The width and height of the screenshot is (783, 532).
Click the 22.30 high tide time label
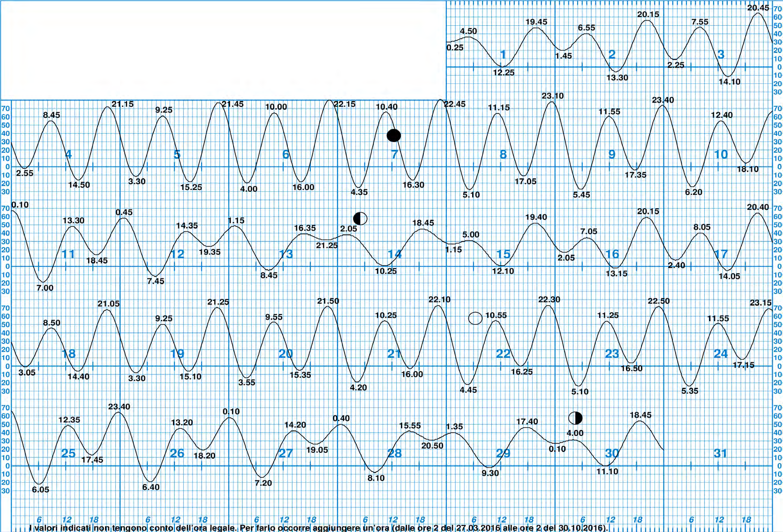coord(550,300)
